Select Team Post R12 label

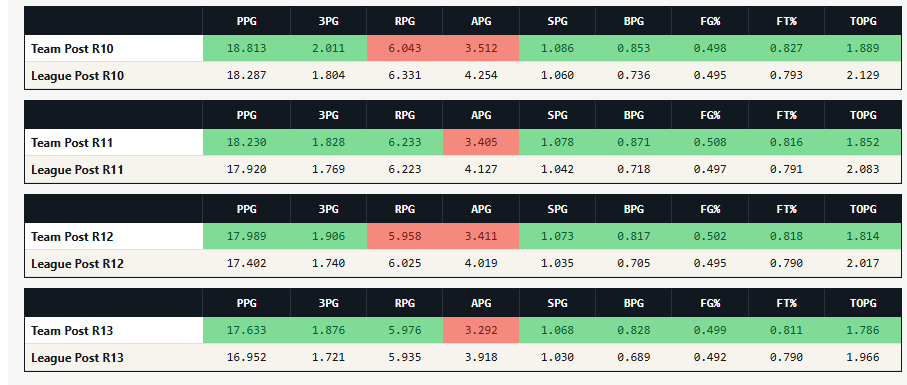(x=72, y=236)
